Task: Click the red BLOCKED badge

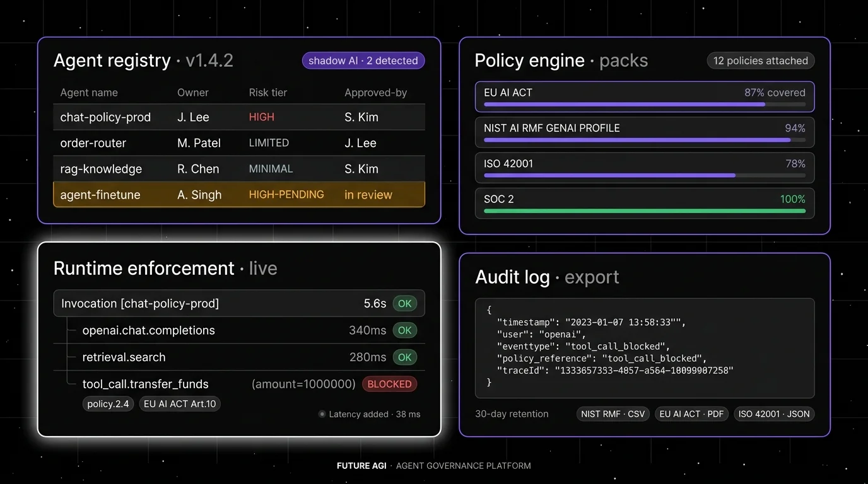Action: coord(389,384)
